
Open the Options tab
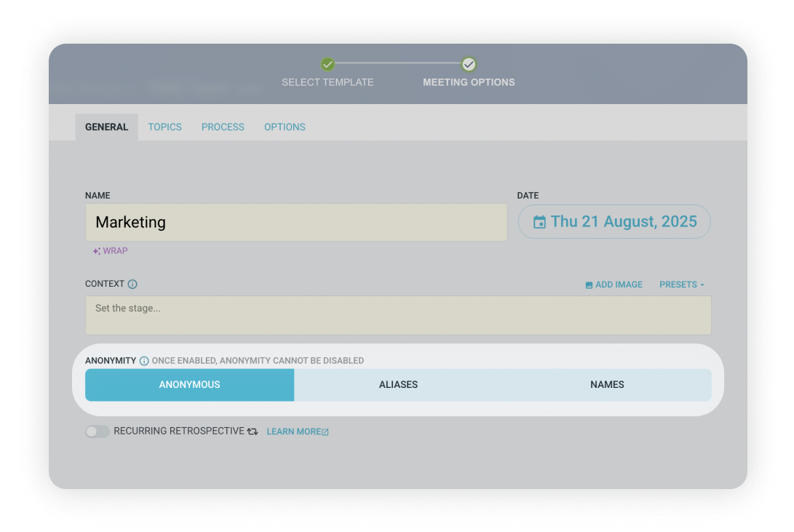pos(285,127)
